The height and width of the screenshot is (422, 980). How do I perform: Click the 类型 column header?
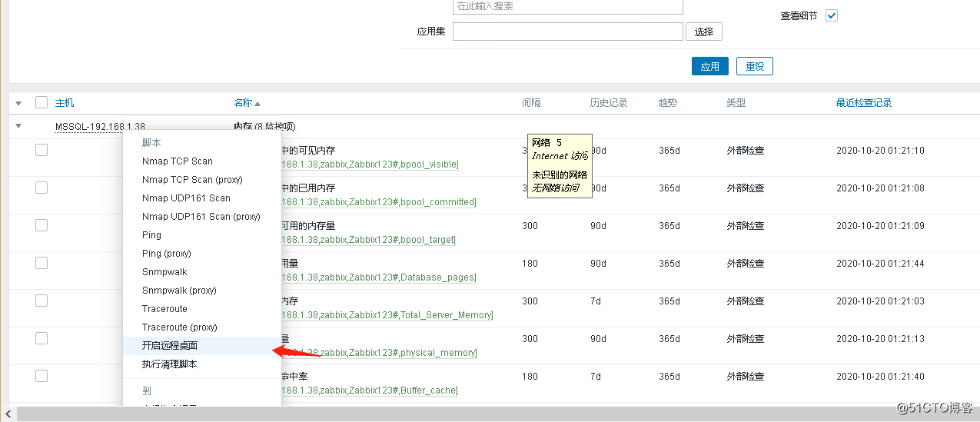(736, 103)
